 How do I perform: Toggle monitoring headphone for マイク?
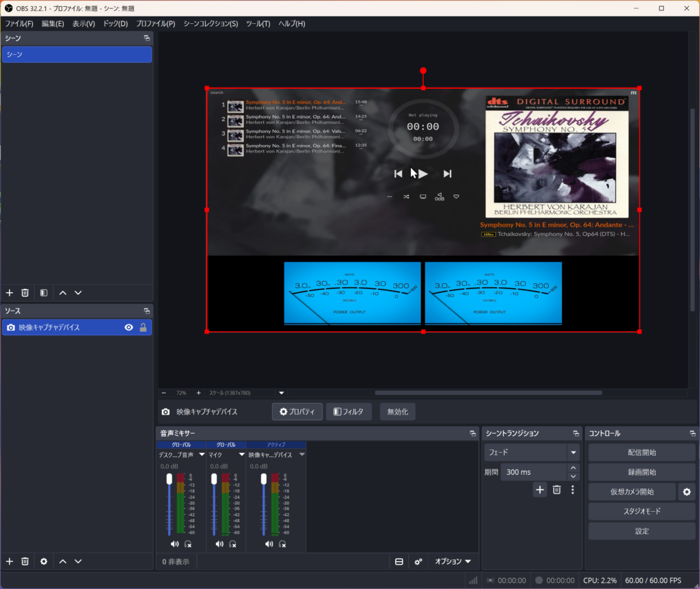232,544
